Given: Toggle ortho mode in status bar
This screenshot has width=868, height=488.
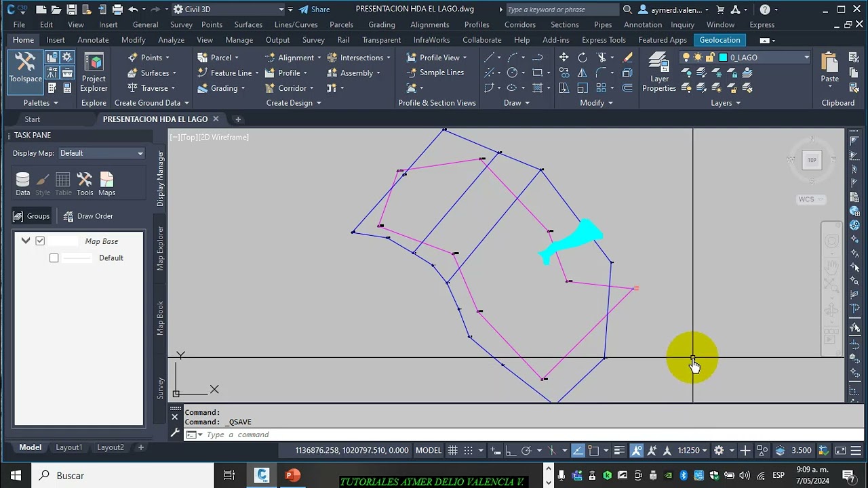Looking at the screenshot, I should click(510, 450).
